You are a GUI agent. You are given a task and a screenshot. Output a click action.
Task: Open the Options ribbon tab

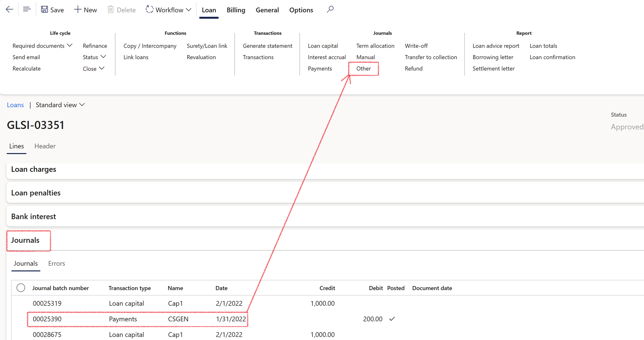click(x=301, y=10)
